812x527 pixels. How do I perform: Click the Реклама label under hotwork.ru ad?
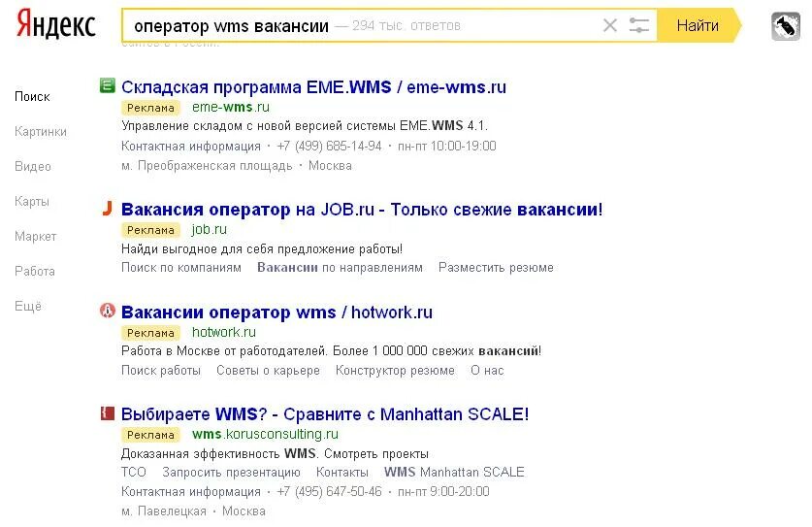click(x=150, y=333)
